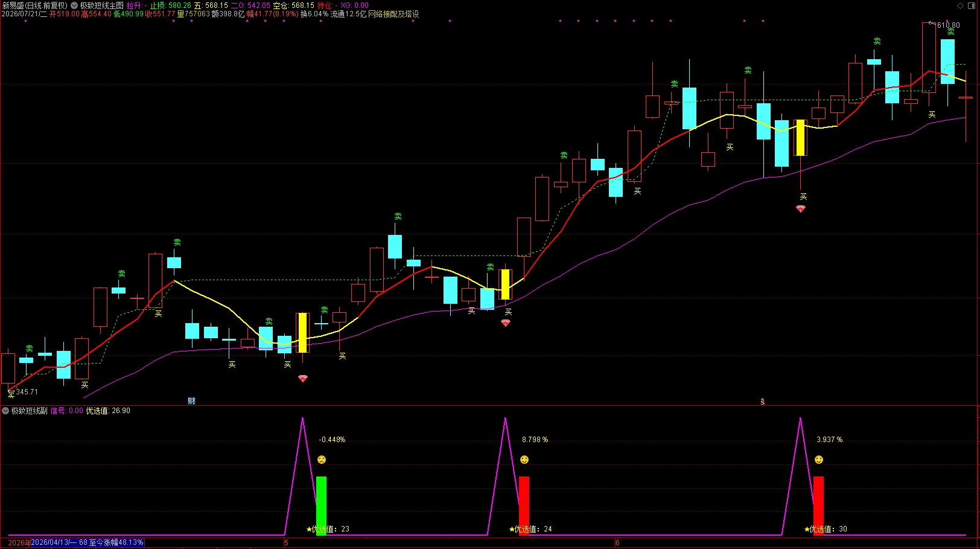Select the 网络接配及塔设 sector link

coord(393,14)
